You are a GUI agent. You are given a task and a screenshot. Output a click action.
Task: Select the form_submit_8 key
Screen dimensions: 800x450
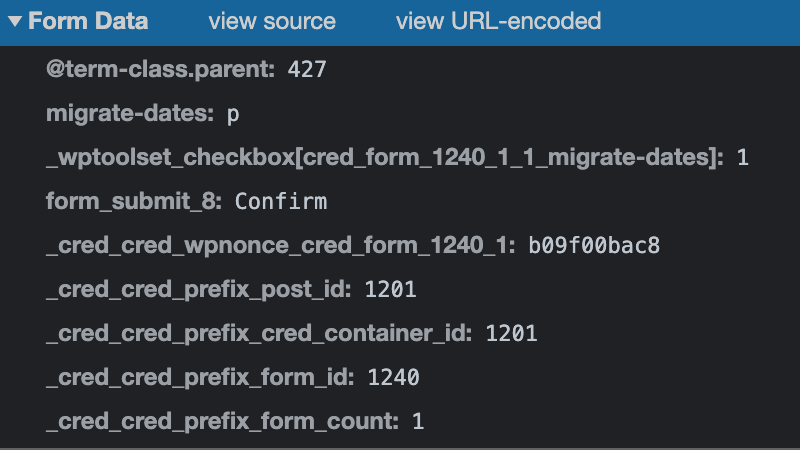(x=134, y=201)
